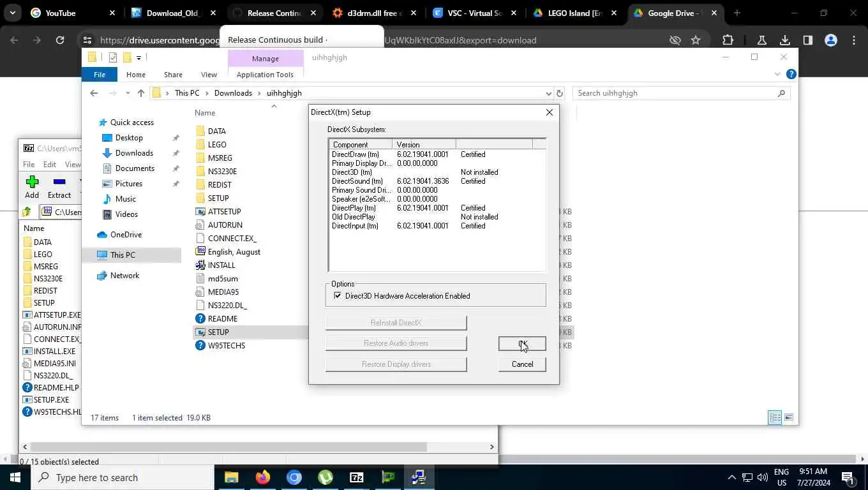Select the Old DirectPlay row
Screen dimensions: 868x490
(x=437, y=217)
